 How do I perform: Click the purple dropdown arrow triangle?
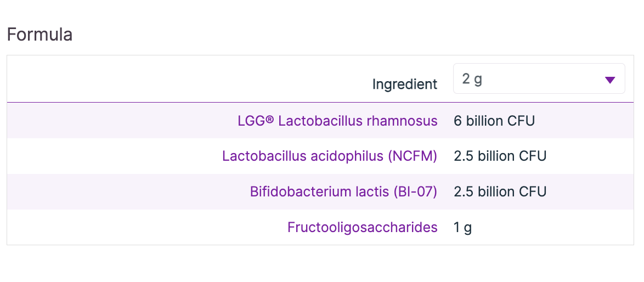tap(609, 80)
